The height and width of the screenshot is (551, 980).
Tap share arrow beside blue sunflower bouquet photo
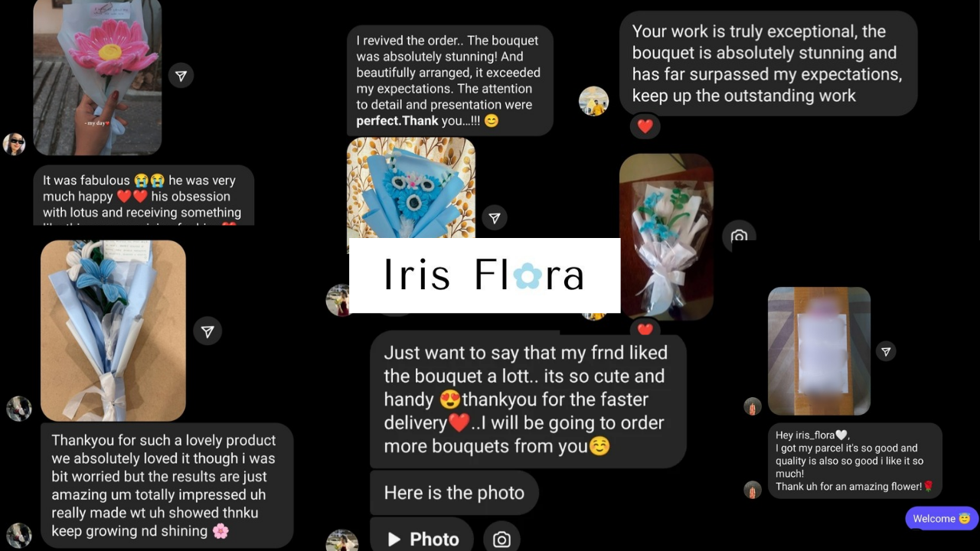tap(495, 219)
